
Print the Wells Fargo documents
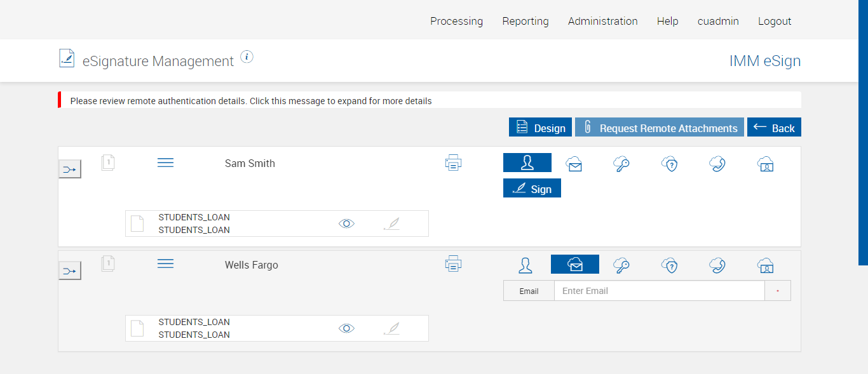(453, 264)
